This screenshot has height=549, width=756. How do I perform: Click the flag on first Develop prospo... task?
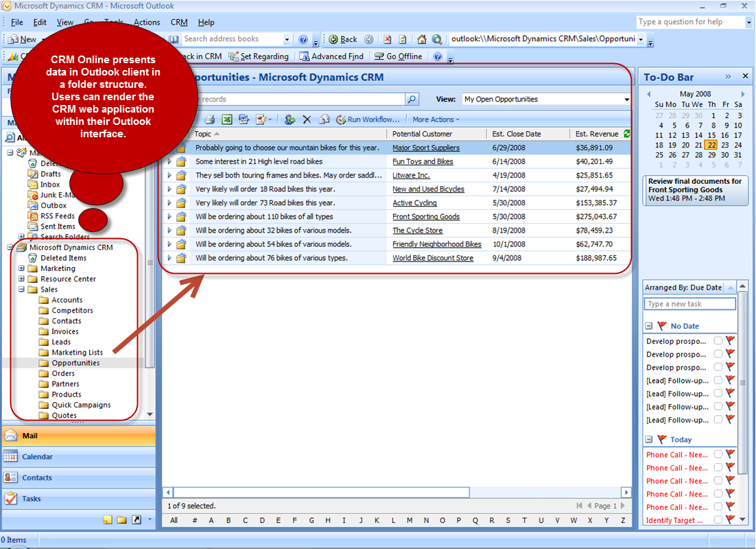point(731,340)
